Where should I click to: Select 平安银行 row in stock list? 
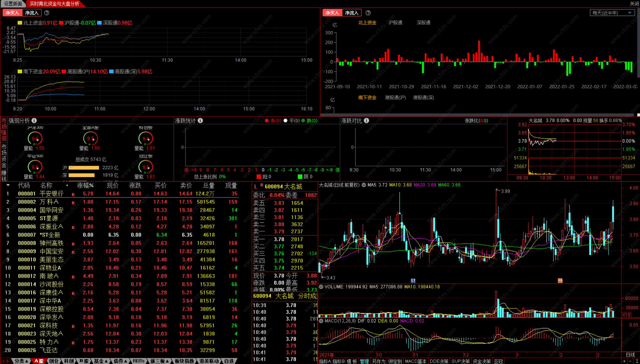pyautogui.click(x=51, y=194)
